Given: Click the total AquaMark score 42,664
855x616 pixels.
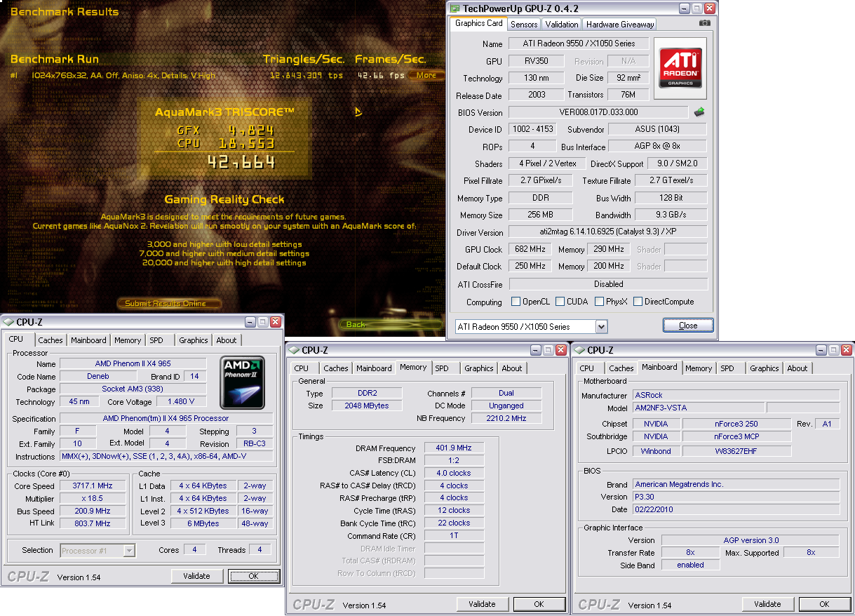Looking at the screenshot, I should [241, 163].
